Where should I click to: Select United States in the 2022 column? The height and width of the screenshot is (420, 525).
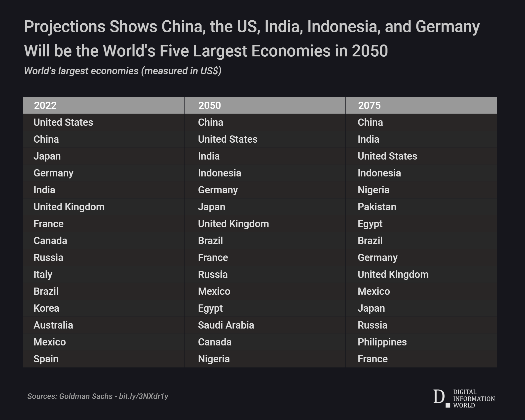point(63,122)
